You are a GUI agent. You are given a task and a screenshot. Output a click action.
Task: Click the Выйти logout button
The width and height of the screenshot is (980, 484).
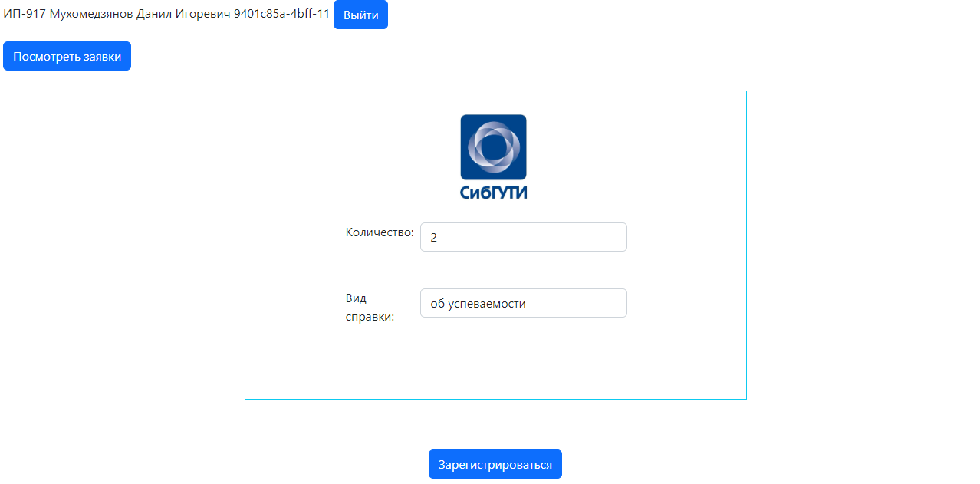pos(360,15)
